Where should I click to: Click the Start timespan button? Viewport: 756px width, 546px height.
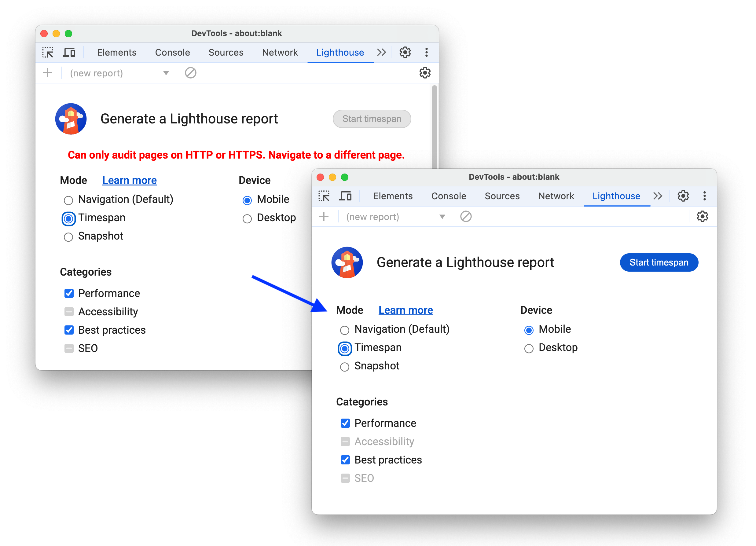point(659,262)
